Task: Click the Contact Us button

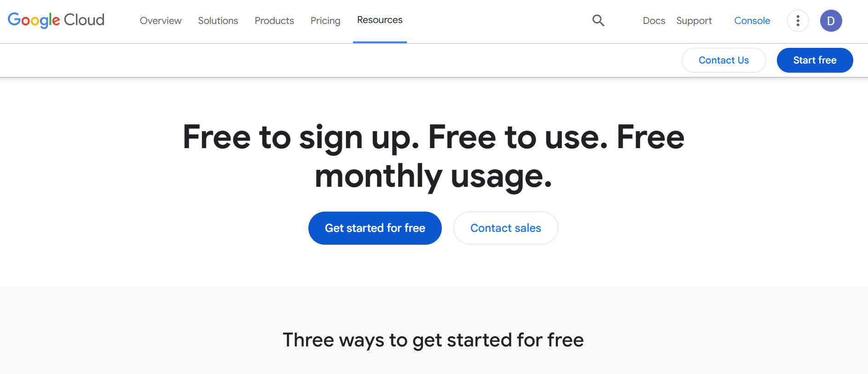Action: coord(723,60)
